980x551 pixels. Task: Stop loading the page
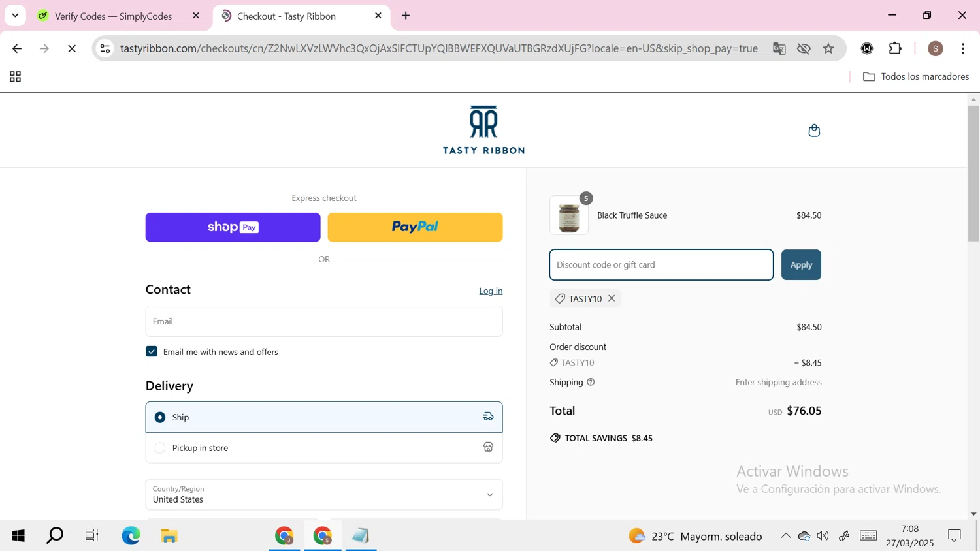72,48
